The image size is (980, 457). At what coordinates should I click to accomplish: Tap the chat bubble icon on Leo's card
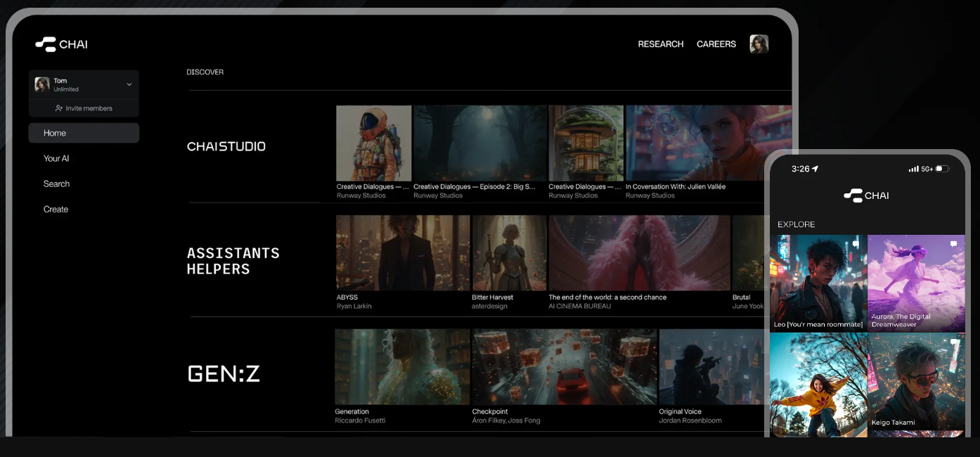(x=856, y=243)
